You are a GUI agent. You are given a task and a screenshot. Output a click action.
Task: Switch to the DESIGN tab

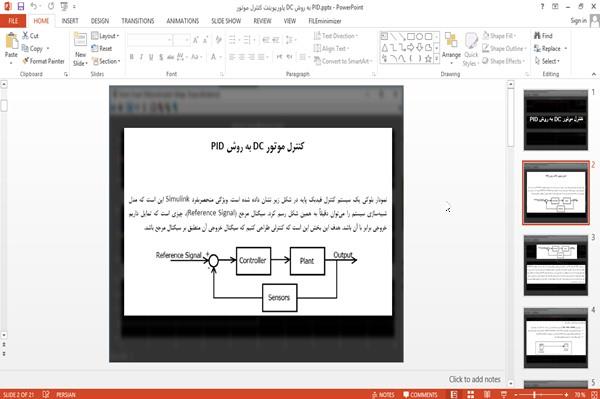[x=99, y=21]
